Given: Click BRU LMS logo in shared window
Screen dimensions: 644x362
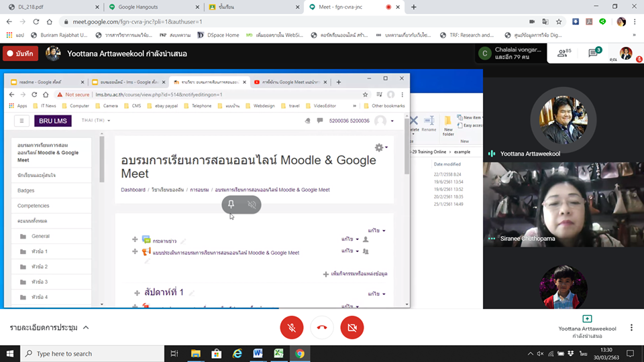Looking at the screenshot, I should point(52,121).
